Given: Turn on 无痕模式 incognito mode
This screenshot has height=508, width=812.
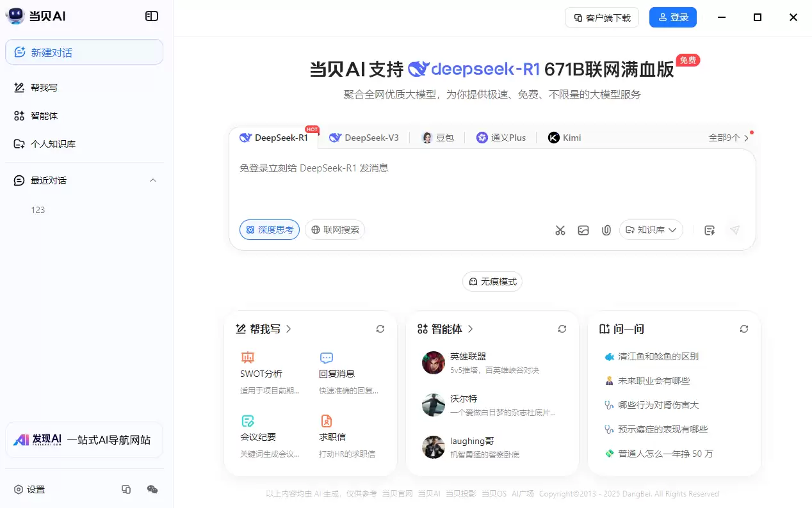Looking at the screenshot, I should (492, 282).
